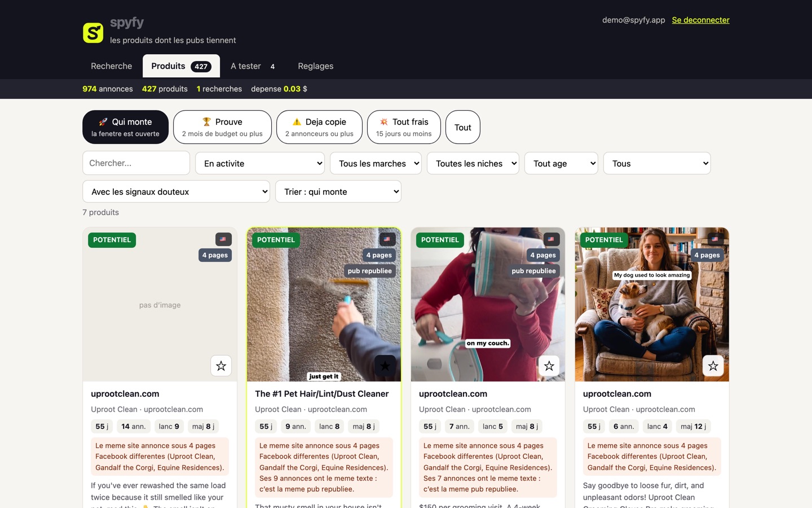Open the "Avec les signaux douteux" dropdown
812x508 pixels.
[176, 191]
